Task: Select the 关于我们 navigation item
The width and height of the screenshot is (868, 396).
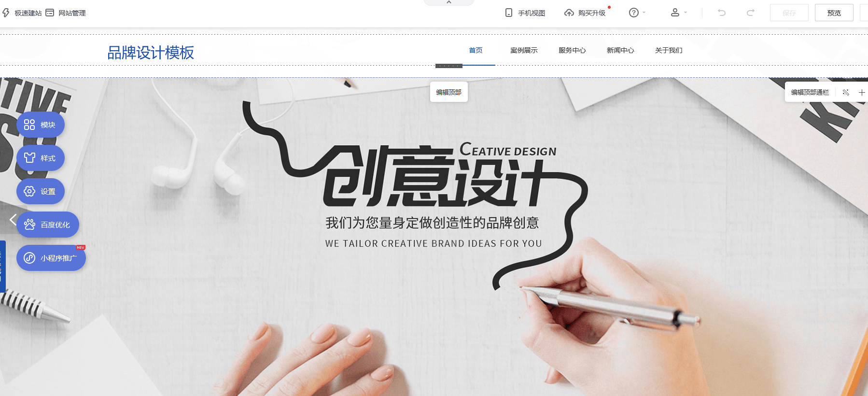Action: tap(669, 50)
